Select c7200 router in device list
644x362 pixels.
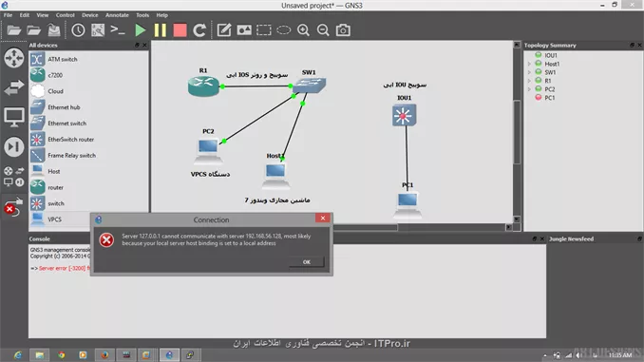[x=88, y=75]
